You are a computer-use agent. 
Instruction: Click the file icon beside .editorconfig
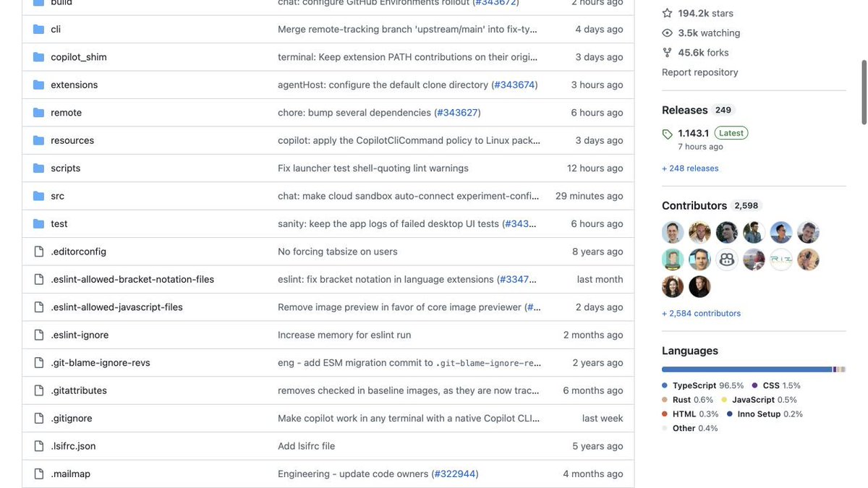pos(39,252)
